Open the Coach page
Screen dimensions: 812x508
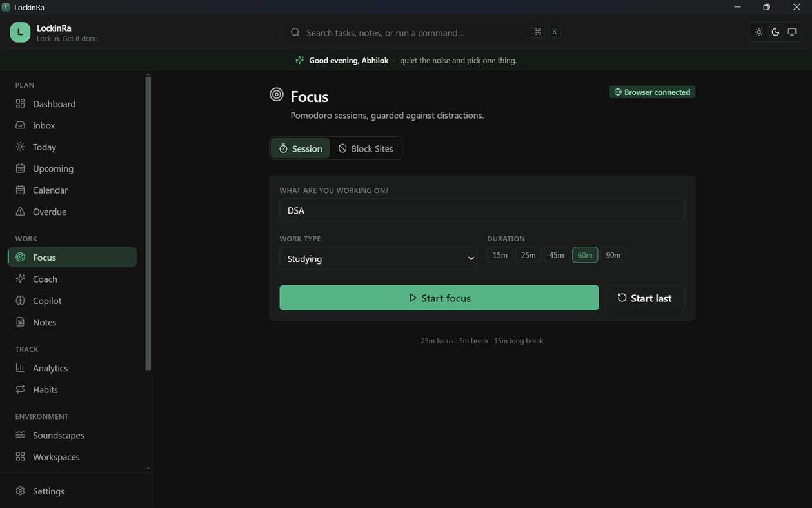point(72,279)
